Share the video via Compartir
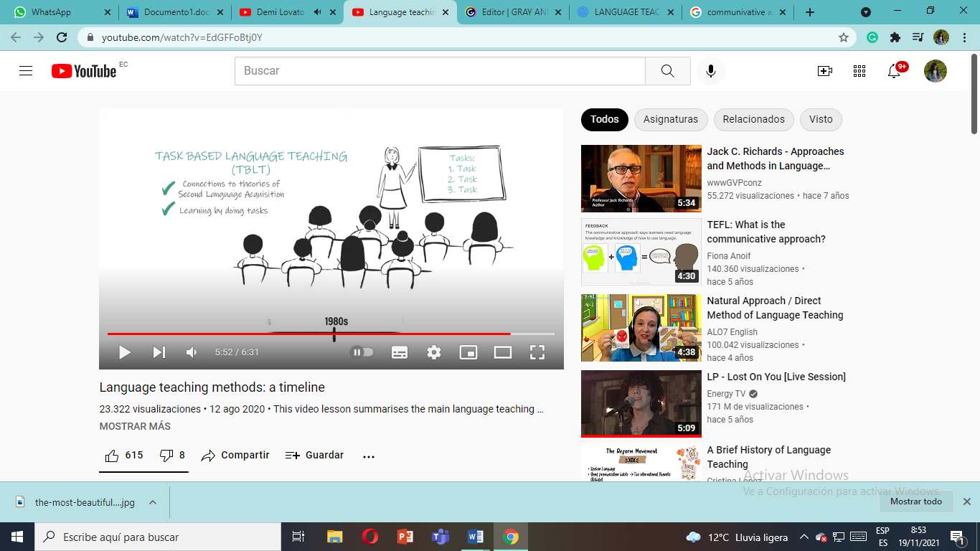The image size is (980, 551). pyautogui.click(x=235, y=456)
